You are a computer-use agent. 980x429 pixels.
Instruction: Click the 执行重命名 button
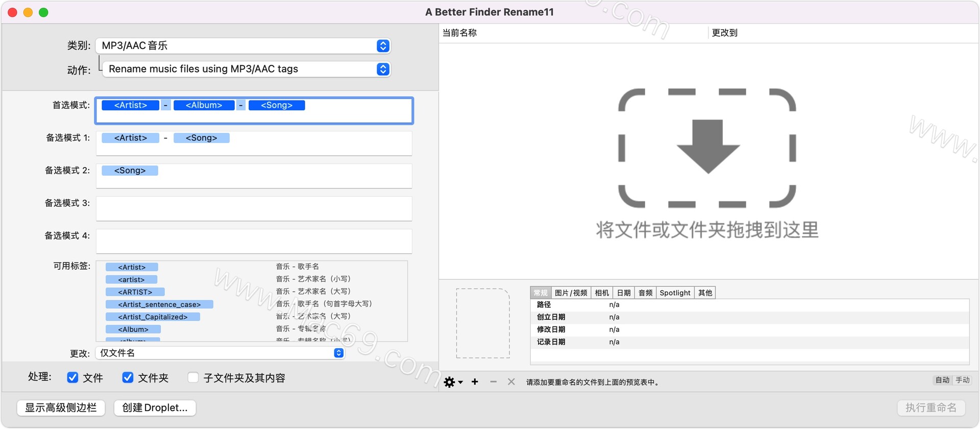[931, 408]
